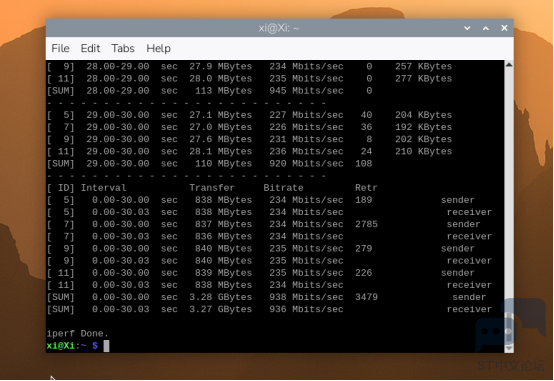Click the '837 MBytes' sender transfer
Viewport: 554px width, 381px height.
pos(223,224)
